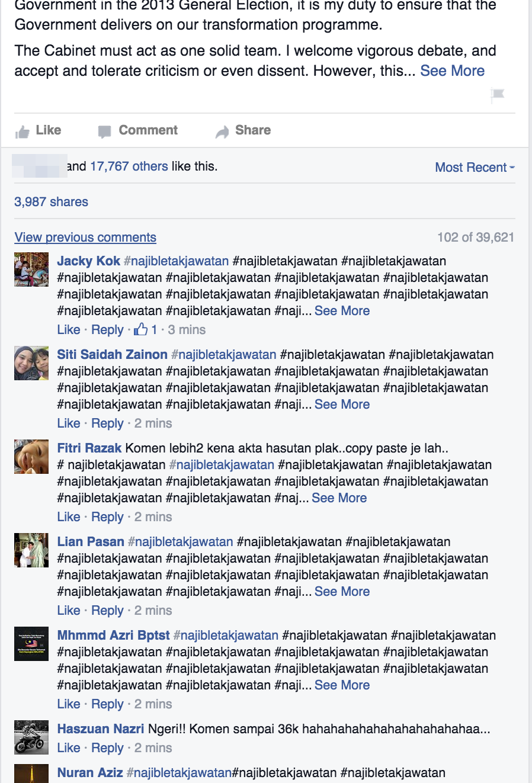Image resolution: width=532 pixels, height=783 pixels.
Task: Click the flag icon to report the post
Action: pyautogui.click(x=498, y=94)
